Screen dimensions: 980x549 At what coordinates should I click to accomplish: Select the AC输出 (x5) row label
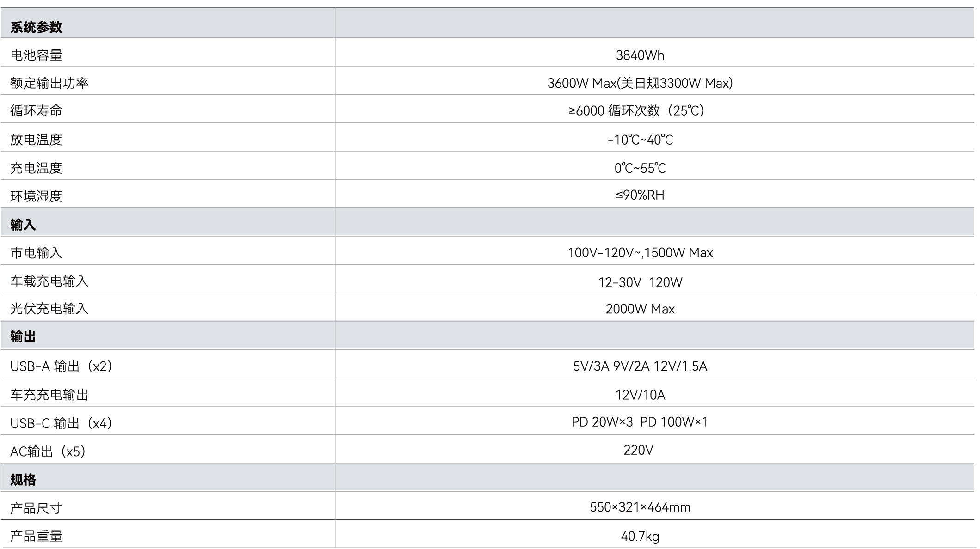point(48,451)
